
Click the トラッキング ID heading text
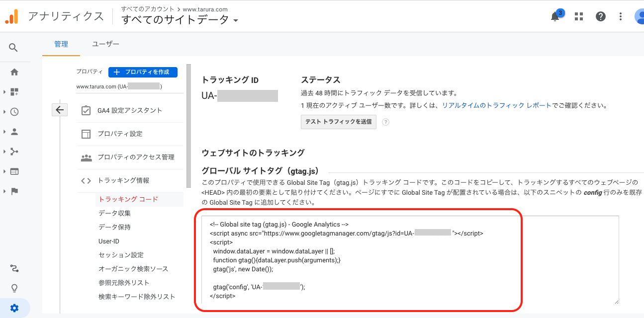pos(230,80)
